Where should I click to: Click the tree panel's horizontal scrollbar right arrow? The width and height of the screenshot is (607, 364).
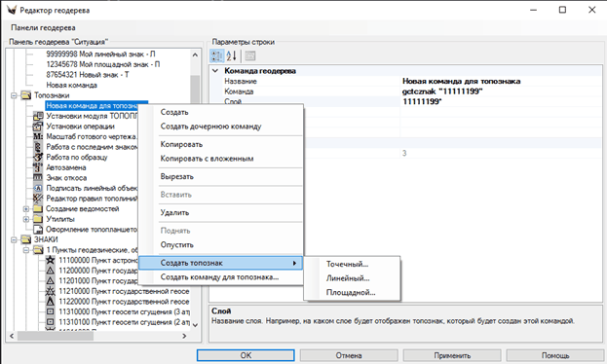coord(184,336)
